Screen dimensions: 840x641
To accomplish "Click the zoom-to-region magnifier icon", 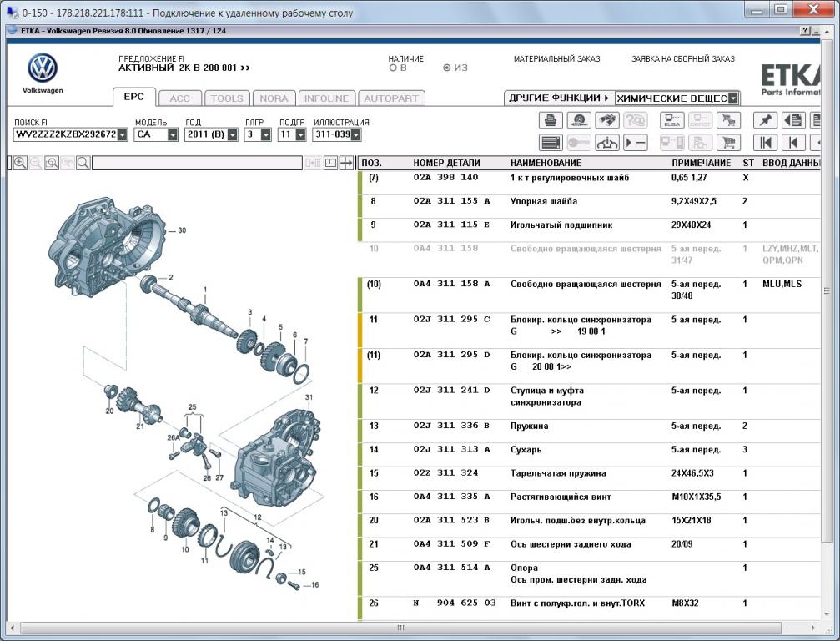I will 52,163.
